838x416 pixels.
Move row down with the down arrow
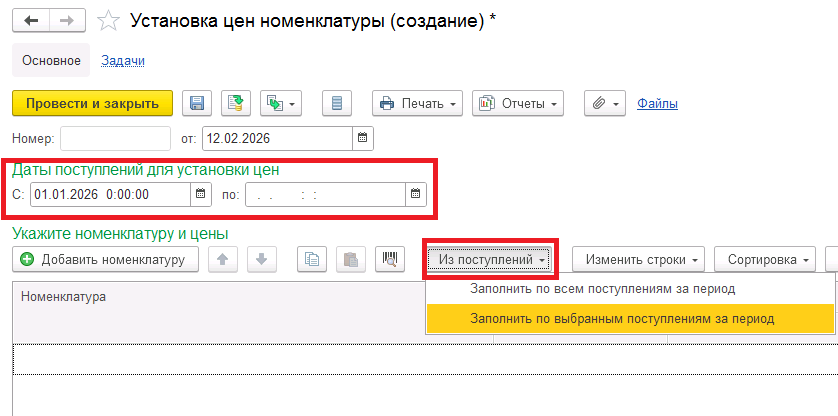[x=261, y=259]
